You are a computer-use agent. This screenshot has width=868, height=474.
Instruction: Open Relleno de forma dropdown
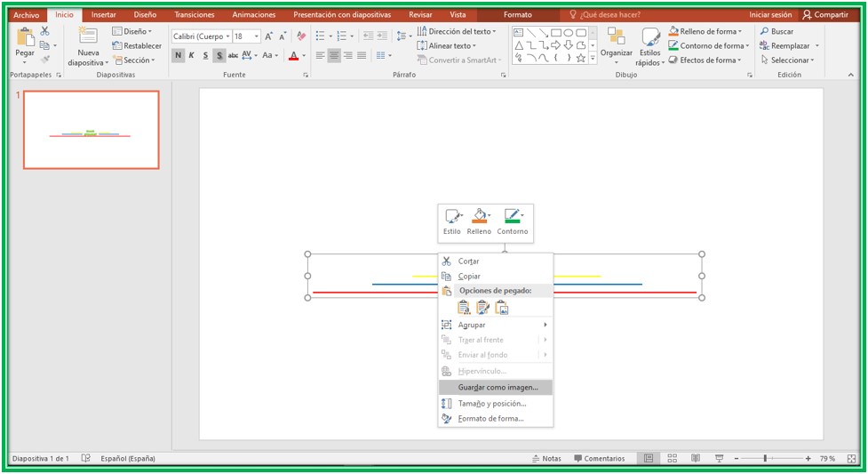tap(705, 31)
